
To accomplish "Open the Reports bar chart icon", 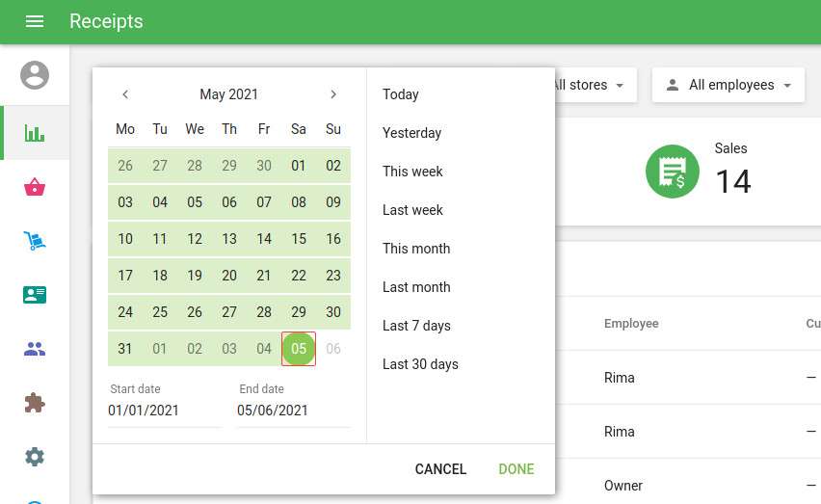I will pyautogui.click(x=35, y=133).
